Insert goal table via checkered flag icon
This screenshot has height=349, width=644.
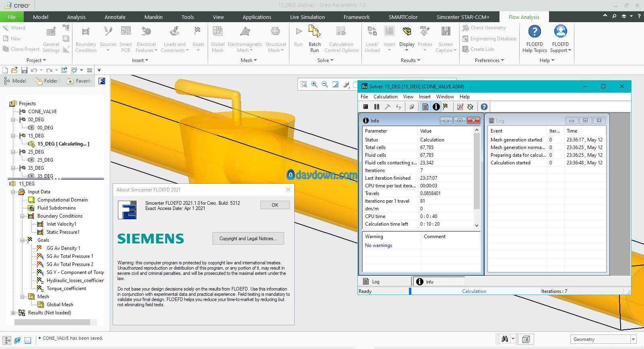click(x=446, y=107)
